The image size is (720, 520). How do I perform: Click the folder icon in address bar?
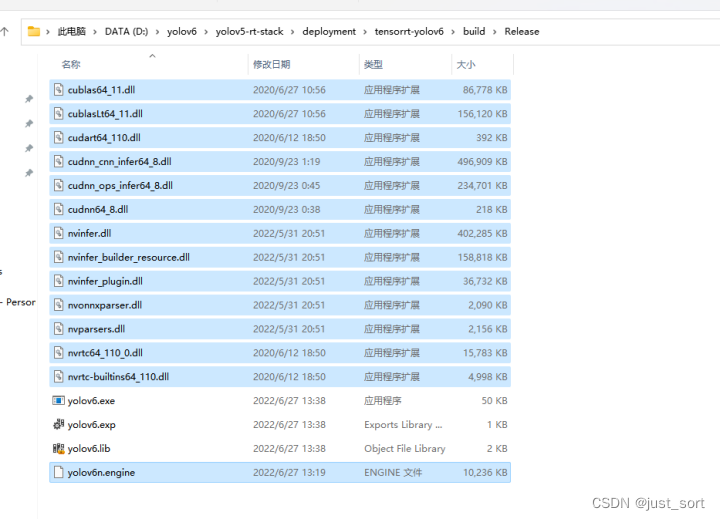(34, 31)
